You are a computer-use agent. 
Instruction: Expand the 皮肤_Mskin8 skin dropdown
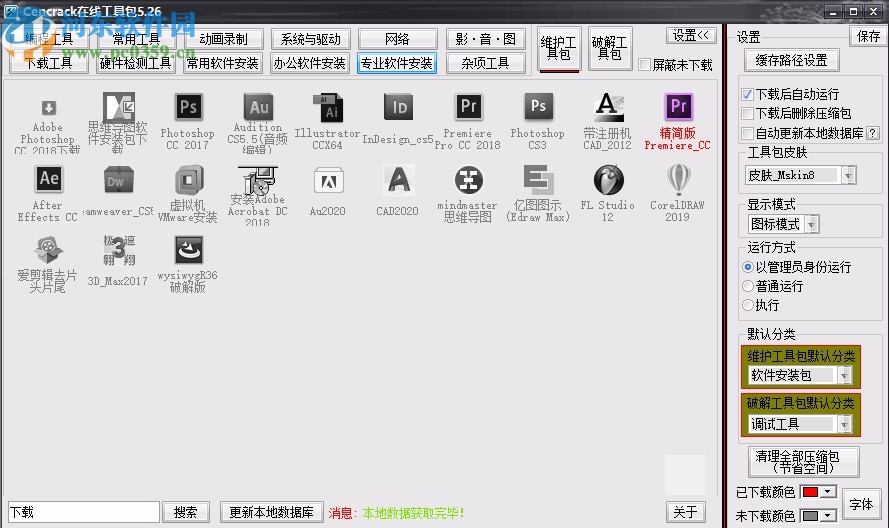848,175
